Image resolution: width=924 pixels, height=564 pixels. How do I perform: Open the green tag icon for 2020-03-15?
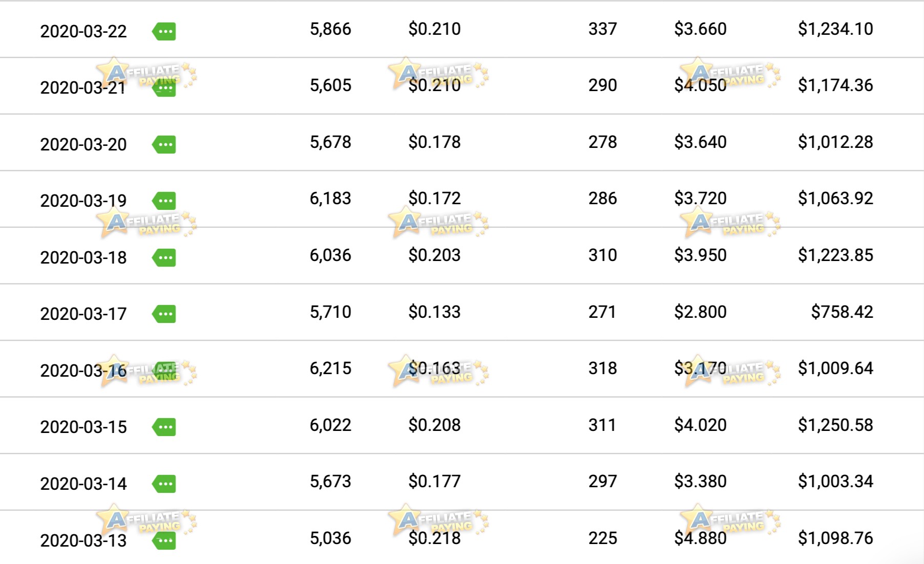164,427
